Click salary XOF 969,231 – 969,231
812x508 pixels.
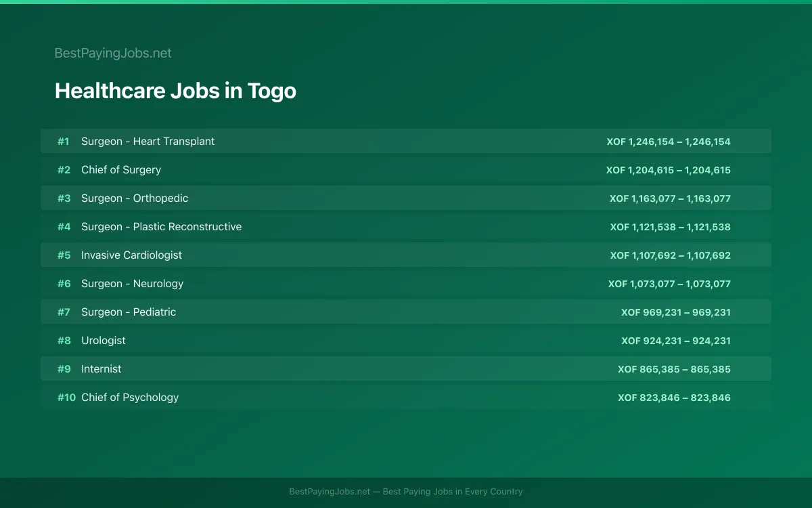coord(676,312)
